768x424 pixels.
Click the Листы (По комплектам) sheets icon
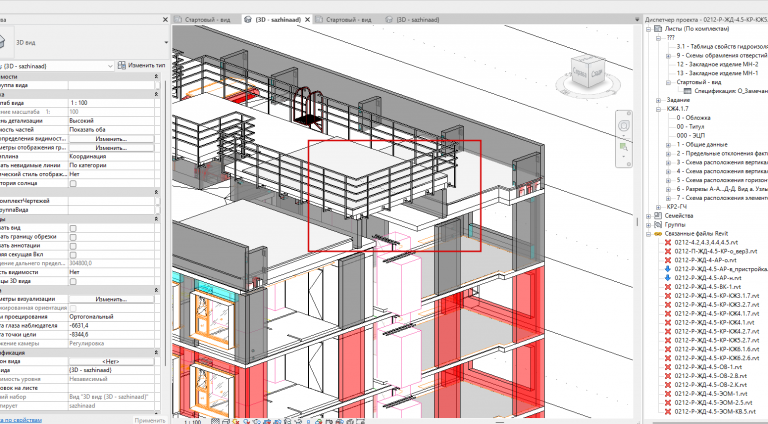coord(658,29)
